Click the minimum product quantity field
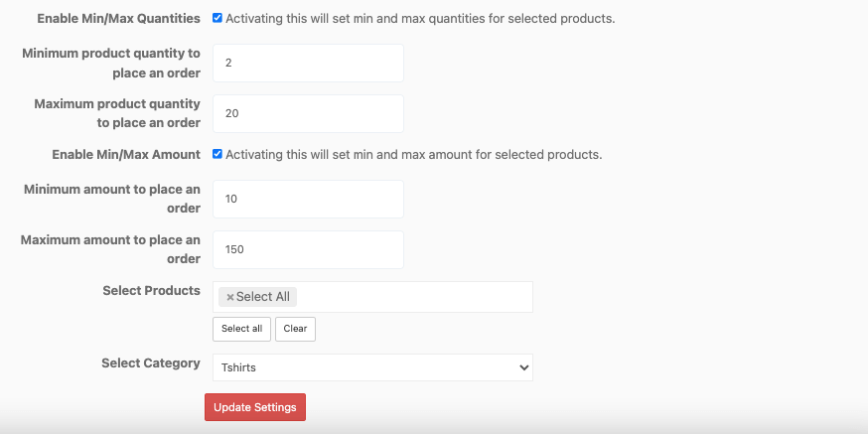 [x=308, y=64]
